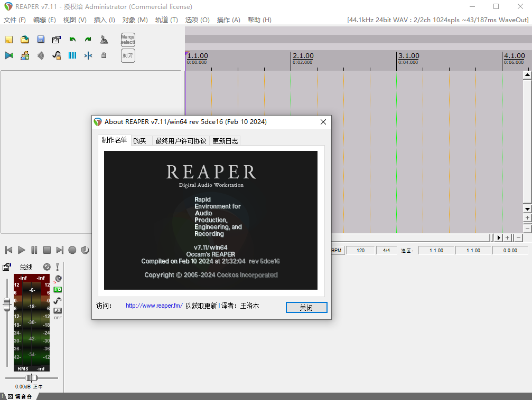This screenshot has height=400, width=532.
Task: Click the Undo arrow in the toolbar
Action: [x=72, y=39]
